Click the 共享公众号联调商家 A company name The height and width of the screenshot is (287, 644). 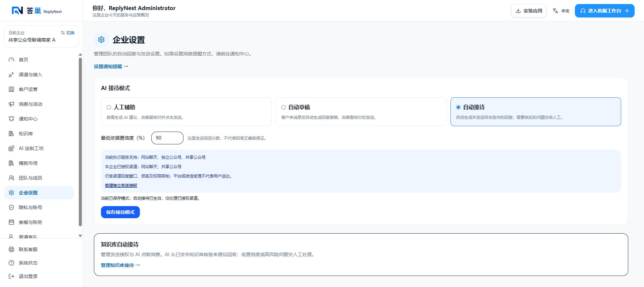pos(32,40)
